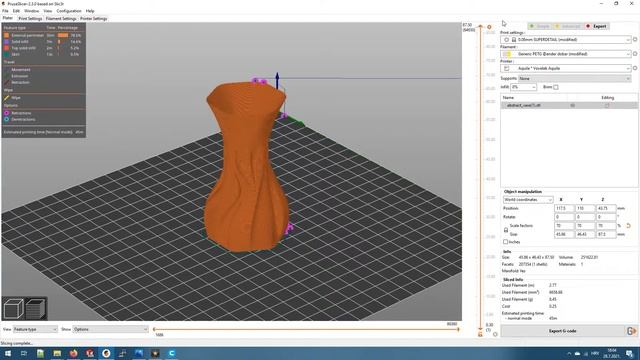
Task: Open filament settings edit cog icon
Action: 635,54
